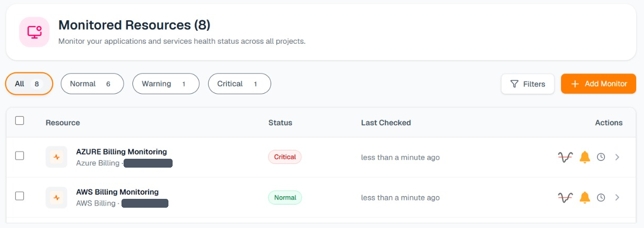The height and width of the screenshot is (228, 644).
Task: Check the AWS Billing Monitoring row checkbox
Action: (20, 196)
